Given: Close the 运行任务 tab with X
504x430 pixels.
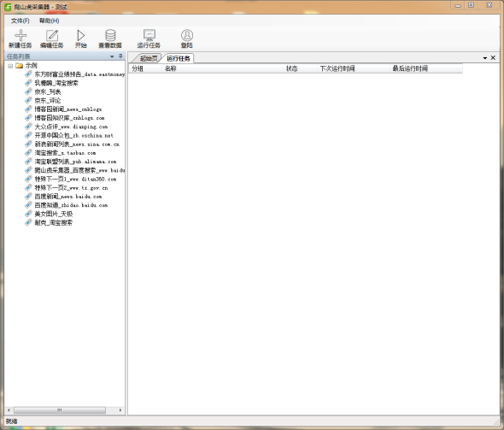Looking at the screenshot, I should [x=493, y=58].
